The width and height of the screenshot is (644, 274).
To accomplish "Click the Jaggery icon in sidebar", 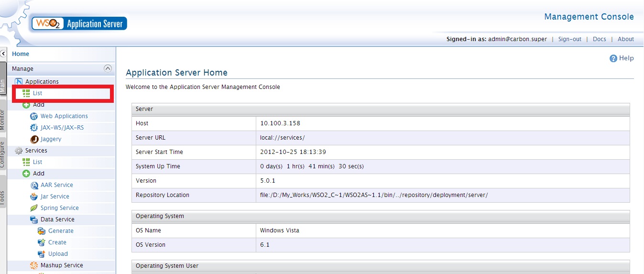I will tap(34, 139).
